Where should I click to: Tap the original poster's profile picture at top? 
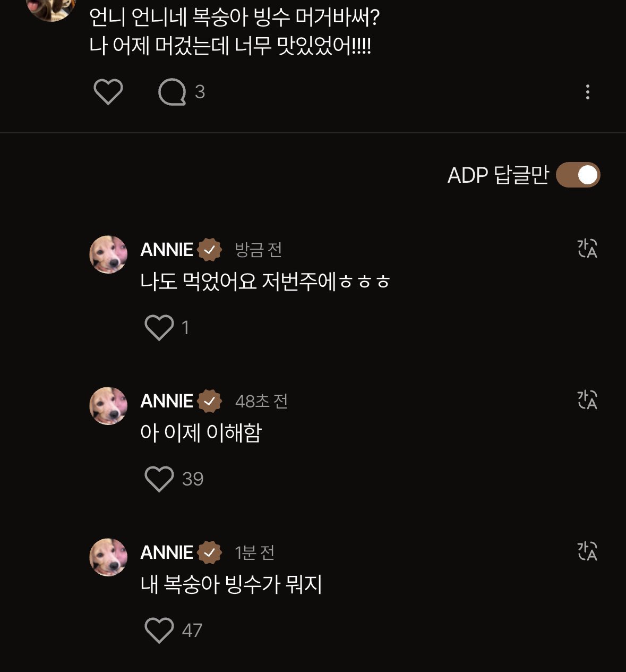tap(51, 7)
